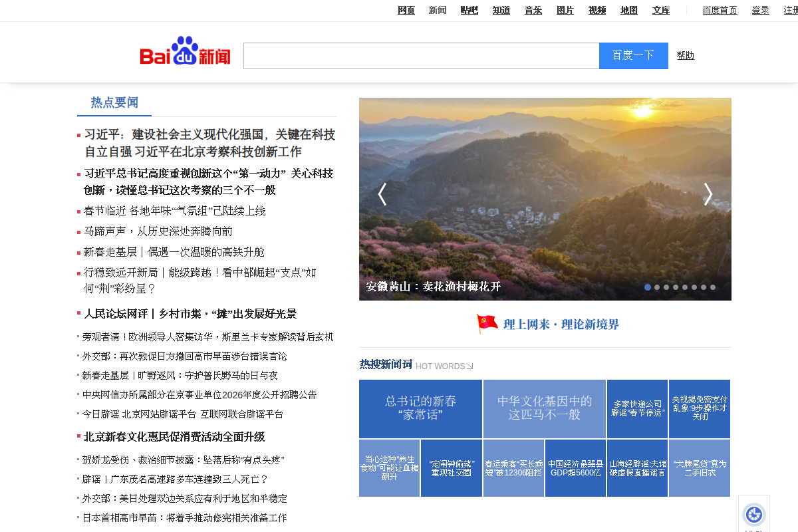Switch to 图片 in the top navigation
Image resolution: width=798 pixels, height=532 pixels.
(565, 10)
